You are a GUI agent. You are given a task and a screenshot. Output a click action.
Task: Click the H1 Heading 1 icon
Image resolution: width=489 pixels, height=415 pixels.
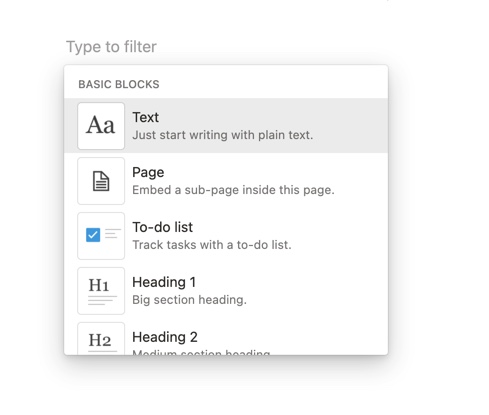[x=101, y=291]
